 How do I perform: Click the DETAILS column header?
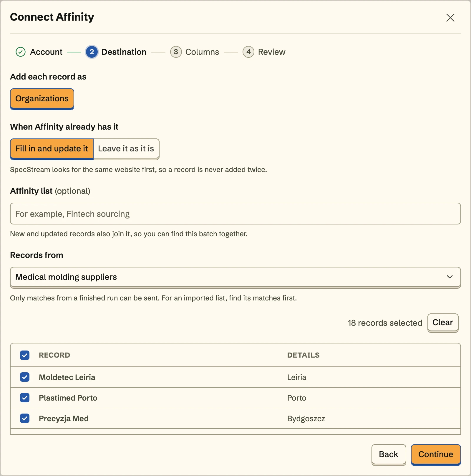pyautogui.click(x=304, y=355)
